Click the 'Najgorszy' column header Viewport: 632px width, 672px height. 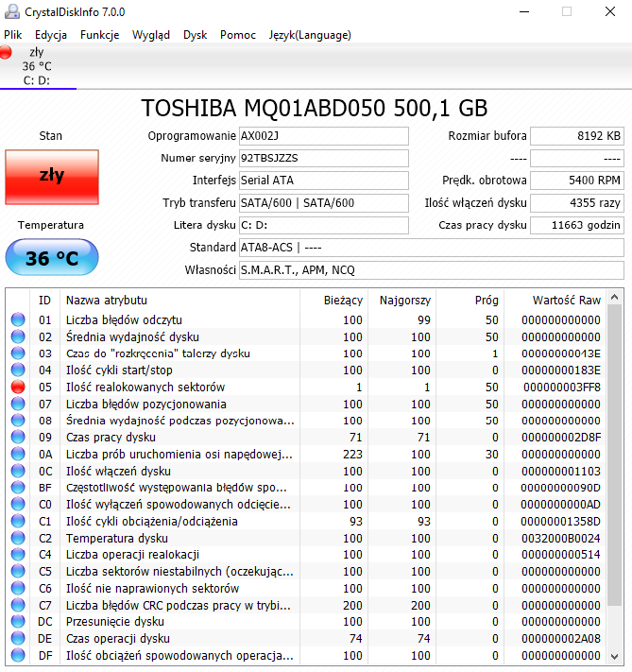401,300
